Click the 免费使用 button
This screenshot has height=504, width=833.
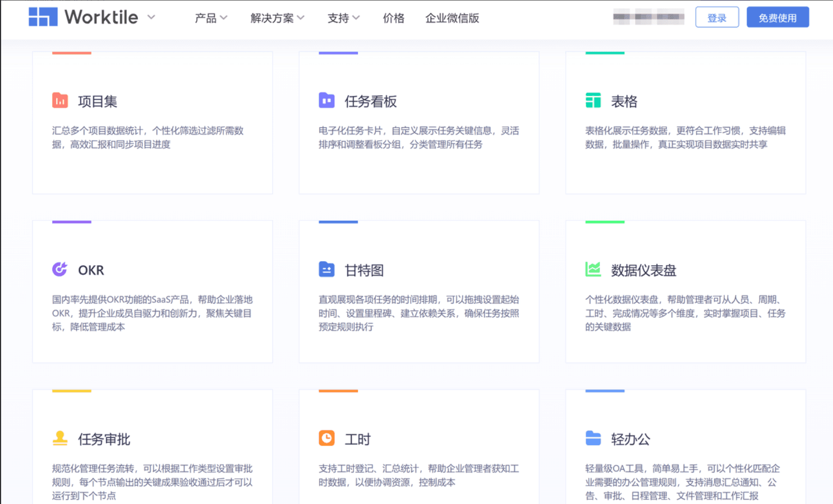click(777, 17)
